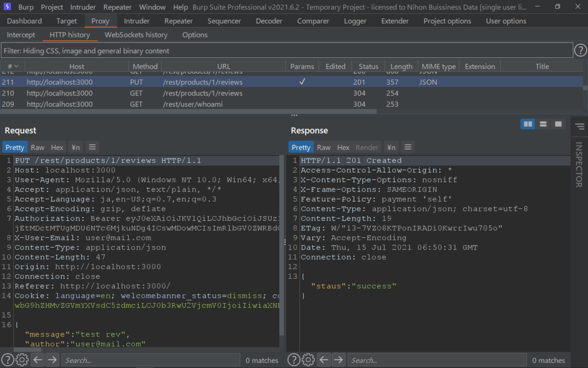Switch to the Dashboard tab
The width and height of the screenshot is (588, 368).
(24, 21)
